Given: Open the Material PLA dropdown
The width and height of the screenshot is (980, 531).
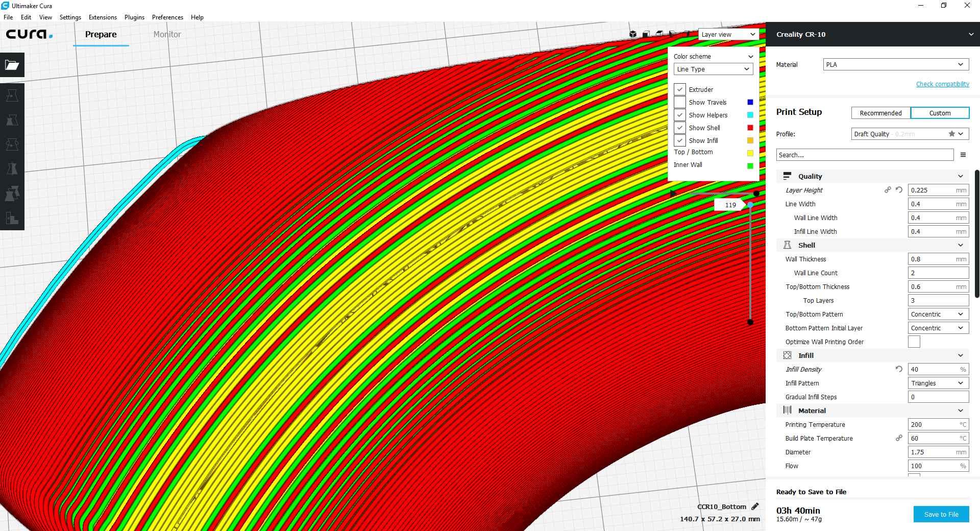Looking at the screenshot, I should click(896, 64).
